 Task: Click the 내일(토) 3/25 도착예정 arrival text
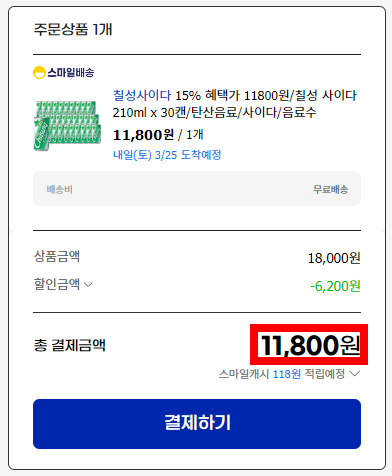click(167, 155)
